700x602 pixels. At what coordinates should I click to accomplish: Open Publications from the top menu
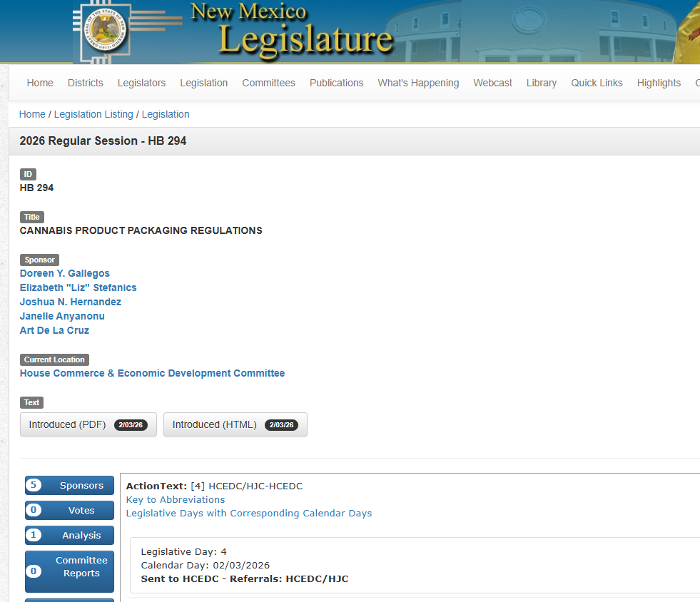[x=336, y=83]
